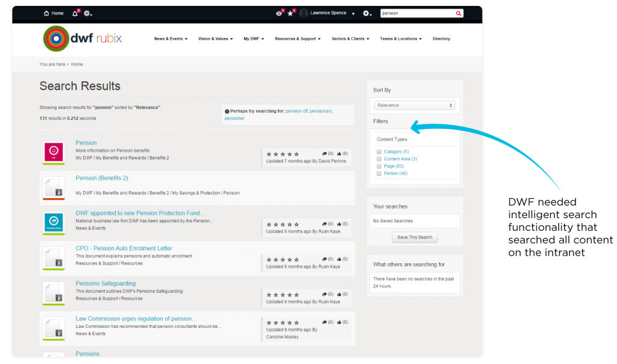Expand Teams & Locations menu
Viewport: 617px width, 364px height.
click(401, 39)
